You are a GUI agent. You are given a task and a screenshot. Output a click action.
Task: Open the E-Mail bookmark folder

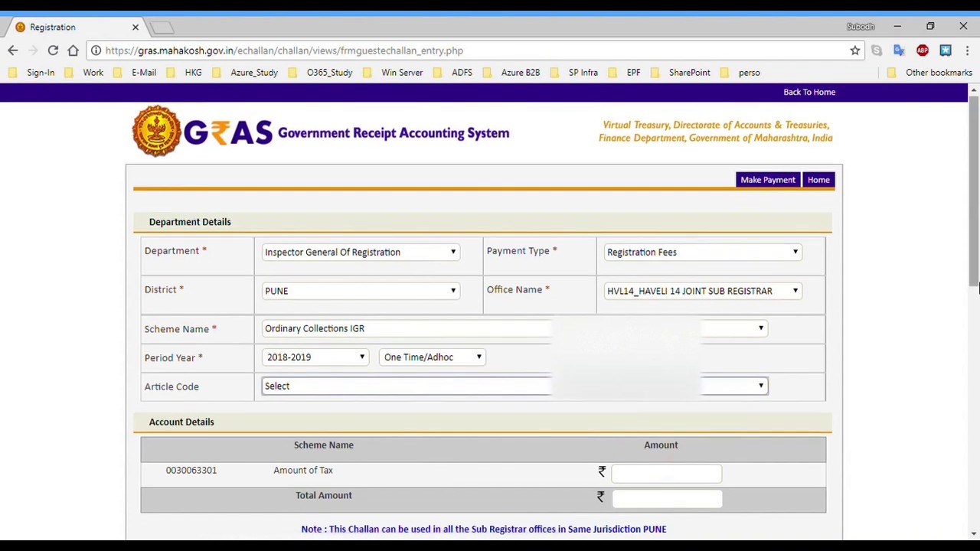click(x=135, y=73)
